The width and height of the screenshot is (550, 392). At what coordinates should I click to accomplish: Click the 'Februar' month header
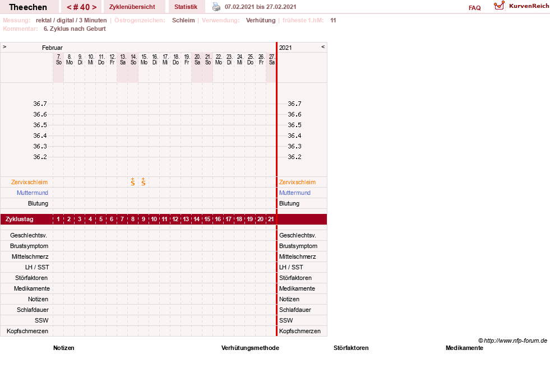click(x=52, y=48)
